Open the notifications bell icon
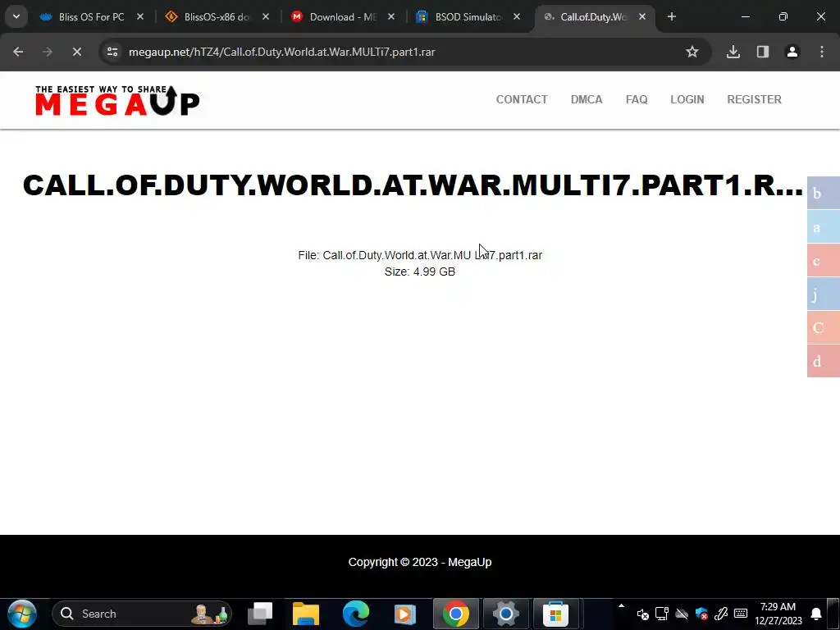 click(816, 614)
